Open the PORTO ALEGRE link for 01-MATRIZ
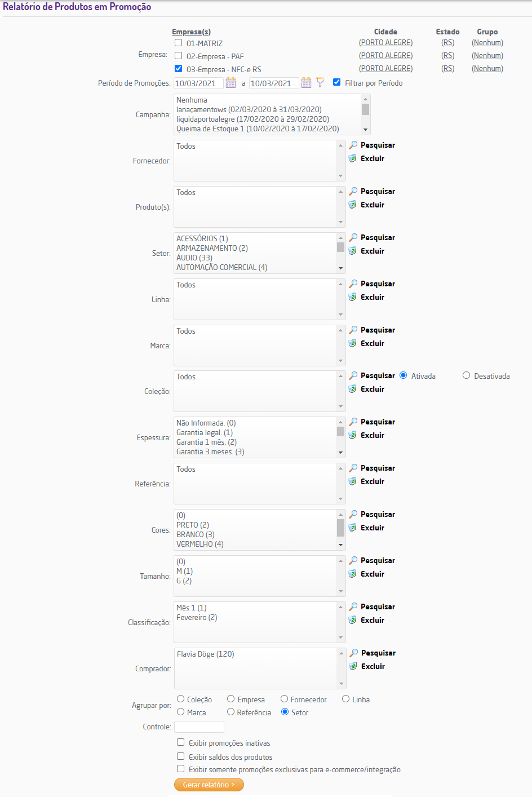Image resolution: width=532 pixels, height=797 pixels. click(x=385, y=43)
